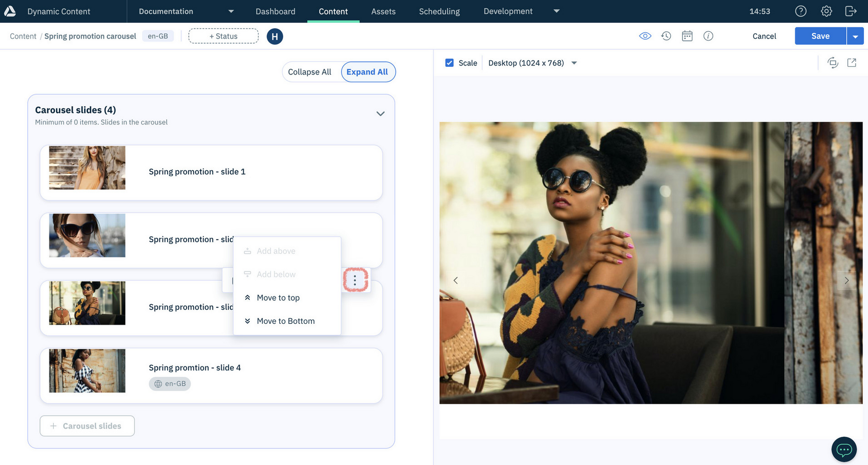Open version history clock icon
The height and width of the screenshot is (465, 868).
tap(666, 36)
